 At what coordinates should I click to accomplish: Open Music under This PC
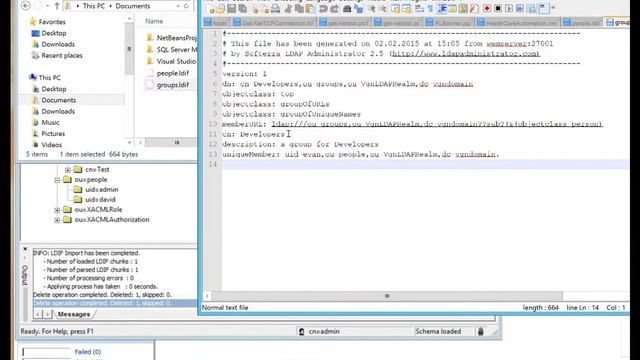click(50, 122)
